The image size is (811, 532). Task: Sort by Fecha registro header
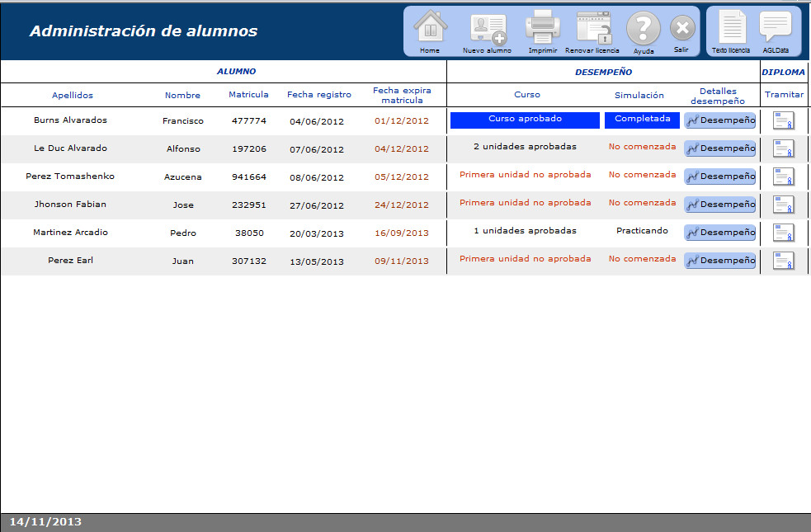pyautogui.click(x=319, y=95)
